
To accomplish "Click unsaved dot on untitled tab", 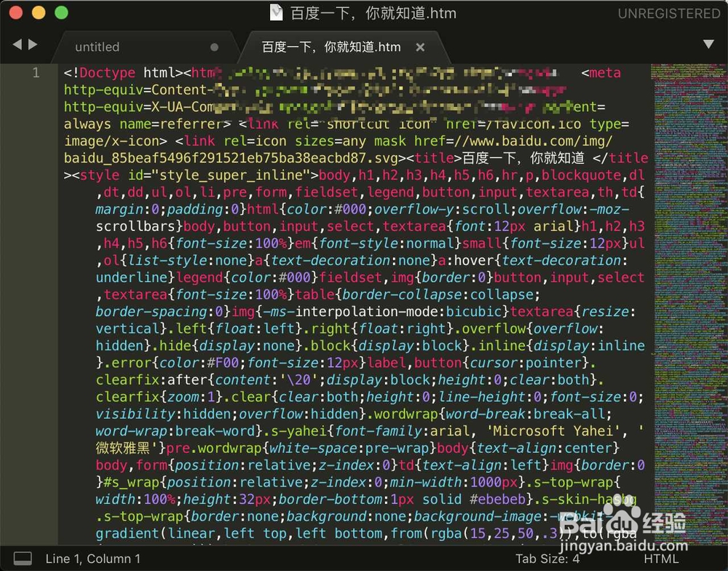I will click(x=214, y=47).
